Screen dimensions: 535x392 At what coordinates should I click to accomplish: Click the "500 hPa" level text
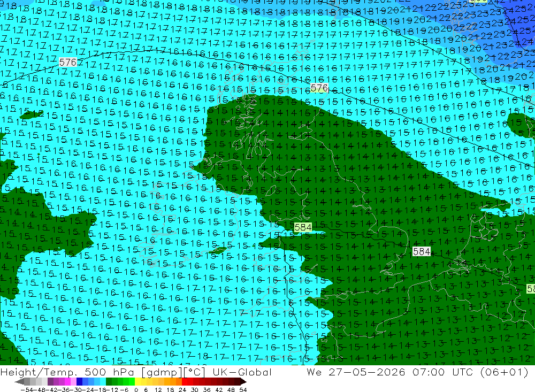coord(109,372)
